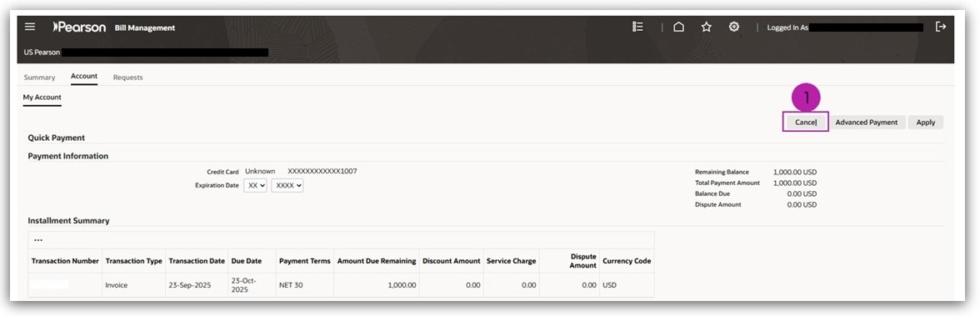
Task: Click the sign out icon
Action: (x=941, y=27)
